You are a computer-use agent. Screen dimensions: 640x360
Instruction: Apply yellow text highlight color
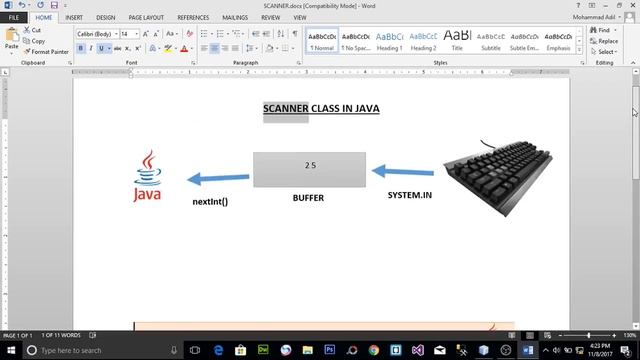(x=168, y=48)
